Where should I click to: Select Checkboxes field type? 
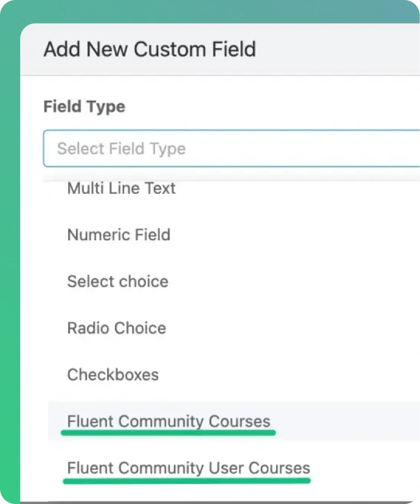click(x=113, y=374)
